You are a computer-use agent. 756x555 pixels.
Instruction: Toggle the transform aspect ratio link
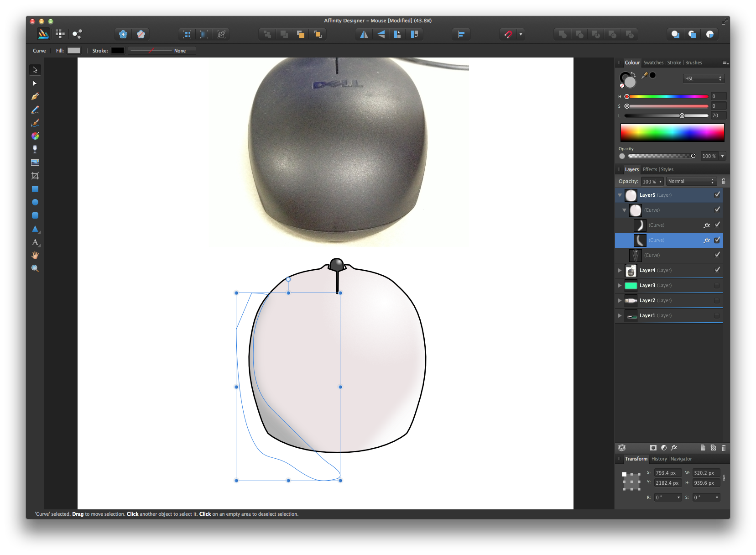(724, 478)
